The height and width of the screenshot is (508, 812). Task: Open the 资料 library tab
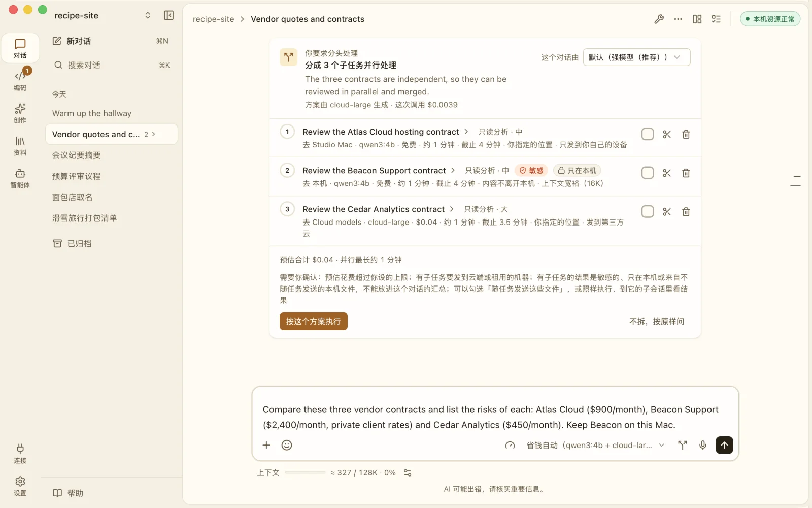[20, 146]
